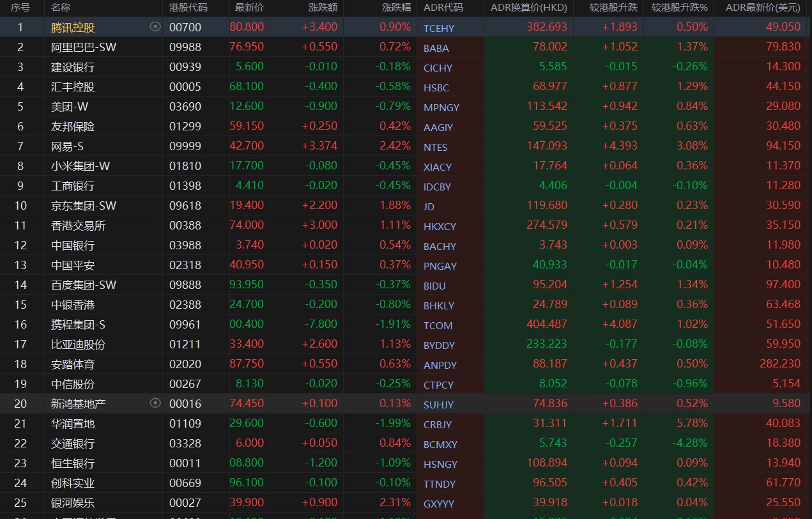Click the 安踏体育 stock name
The width and height of the screenshot is (812, 519).
click(x=73, y=364)
